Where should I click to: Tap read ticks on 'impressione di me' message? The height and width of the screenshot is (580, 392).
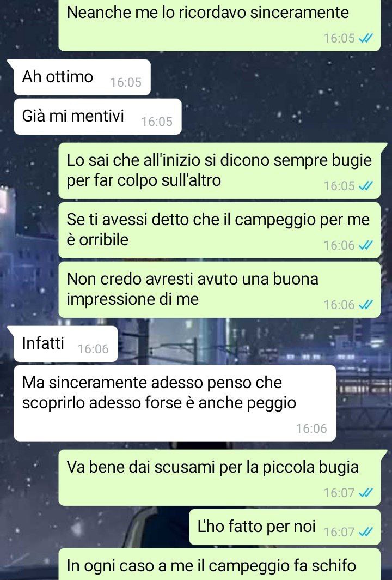(366, 304)
